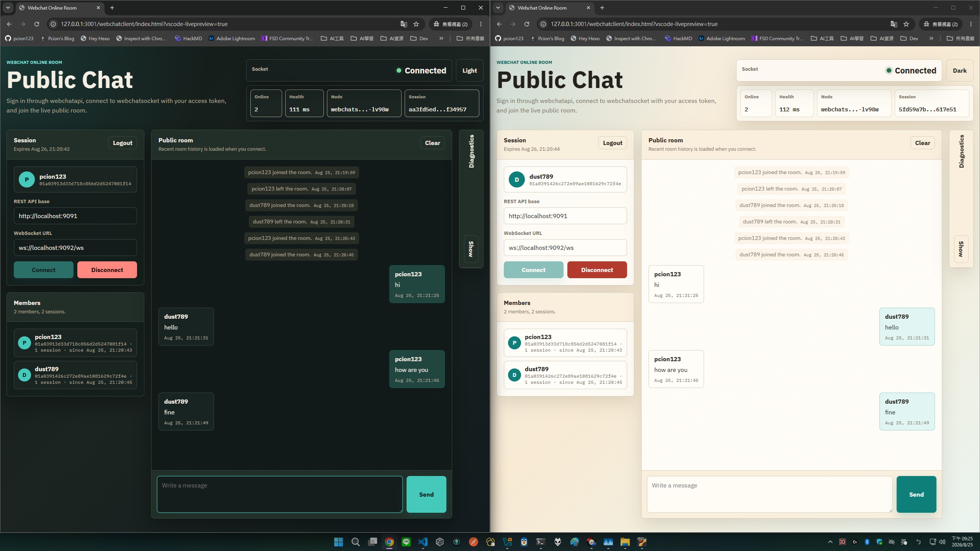Go back in the right browser window
Screen dimensions: 980x551
pyautogui.click(x=499, y=24)
